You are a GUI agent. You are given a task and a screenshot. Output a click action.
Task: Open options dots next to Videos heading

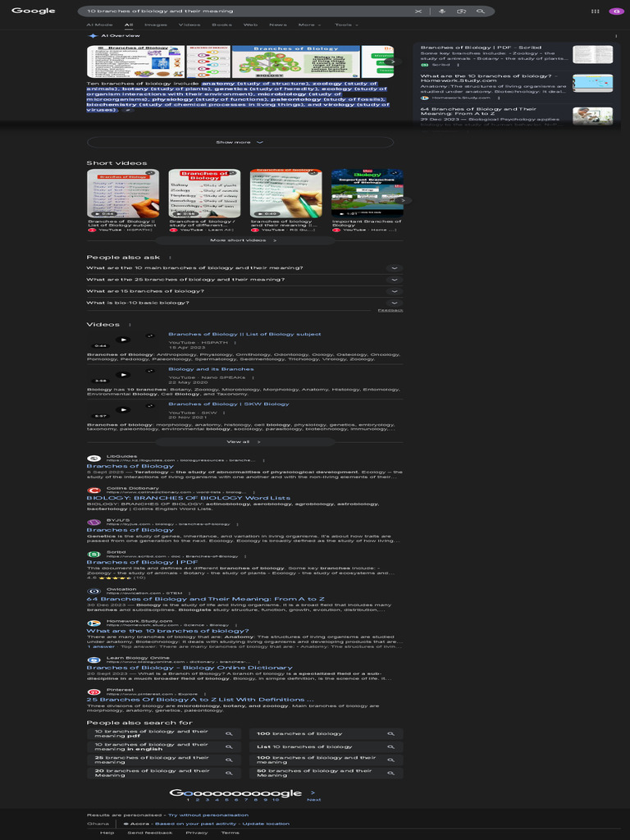(130, 325)
